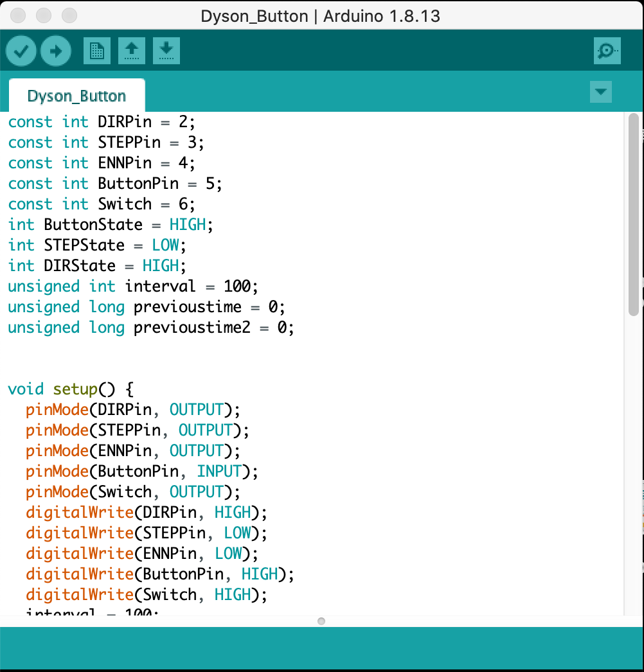Click the console divider grab handle
Viewport: 644px width, 672px height.
coord(321,621)
